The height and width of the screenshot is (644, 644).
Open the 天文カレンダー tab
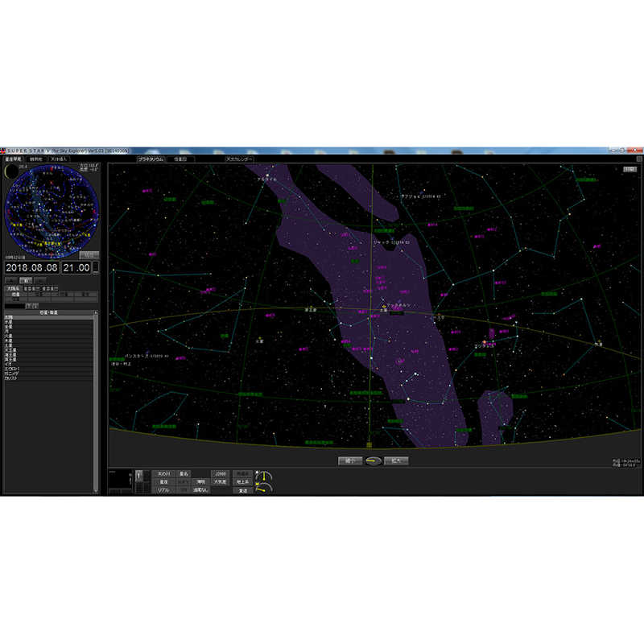(241, 159)
